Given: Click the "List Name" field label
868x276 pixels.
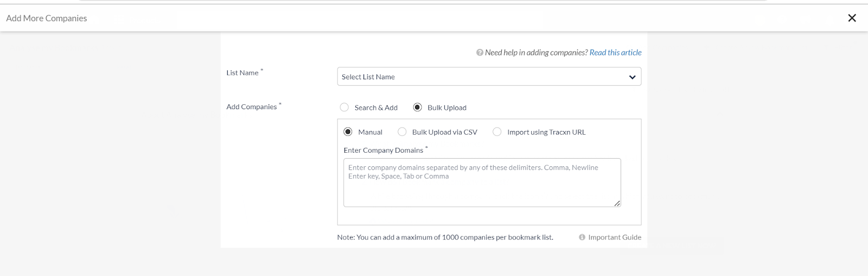Looking at the screenshot, I should (x=242, y=73).
